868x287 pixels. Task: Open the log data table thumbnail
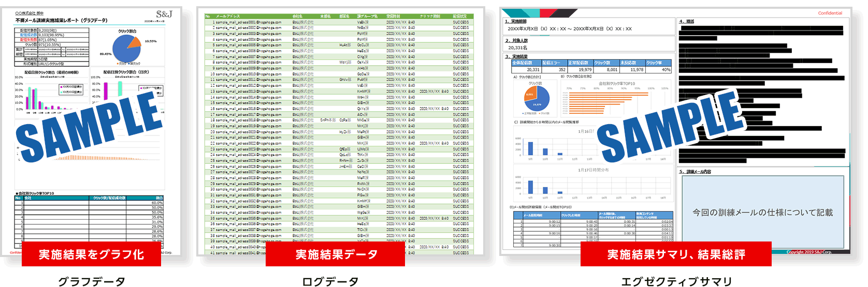pos(340,132)
